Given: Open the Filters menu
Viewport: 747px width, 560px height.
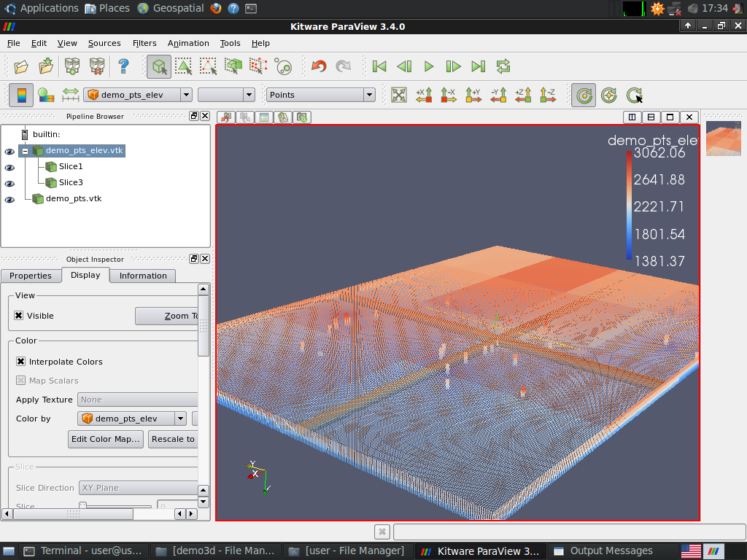Looking at the screenshot, I should [144, 43].
